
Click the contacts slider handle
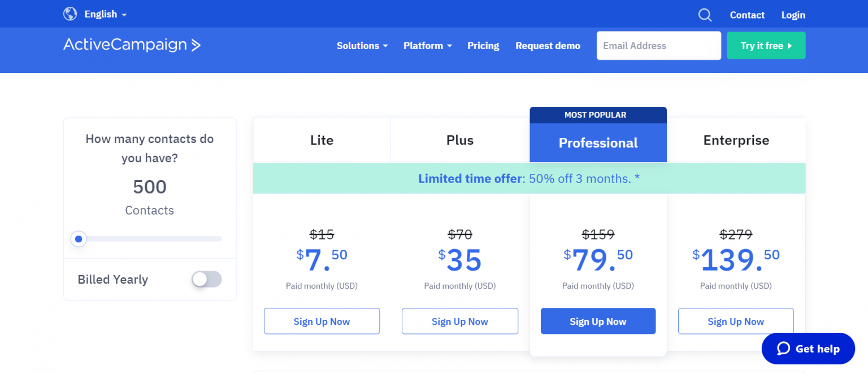click(79, 239)
